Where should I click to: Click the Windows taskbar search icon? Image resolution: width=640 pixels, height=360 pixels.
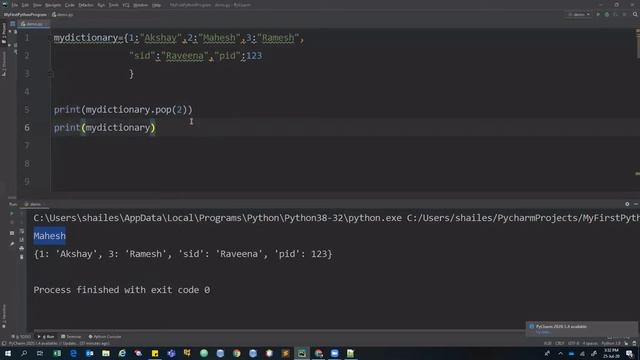pos(24,353)
